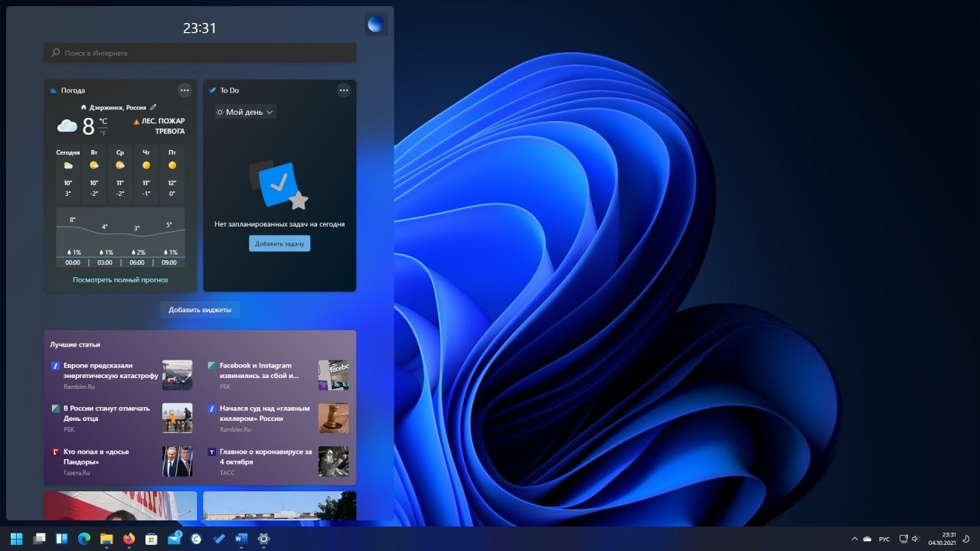This screenshot has width=980, height=551.
Task: Click the pencil icon to edit weather location
Action: tap(153, 108)
